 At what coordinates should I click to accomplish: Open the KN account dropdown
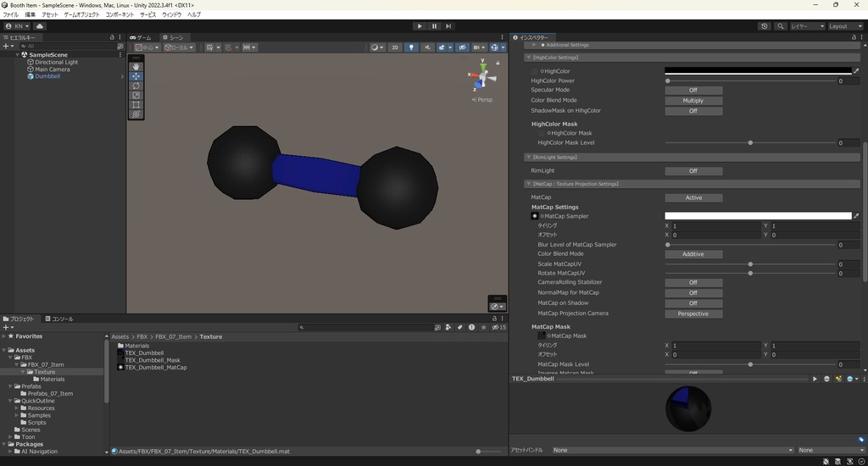[x=18, y=26]
